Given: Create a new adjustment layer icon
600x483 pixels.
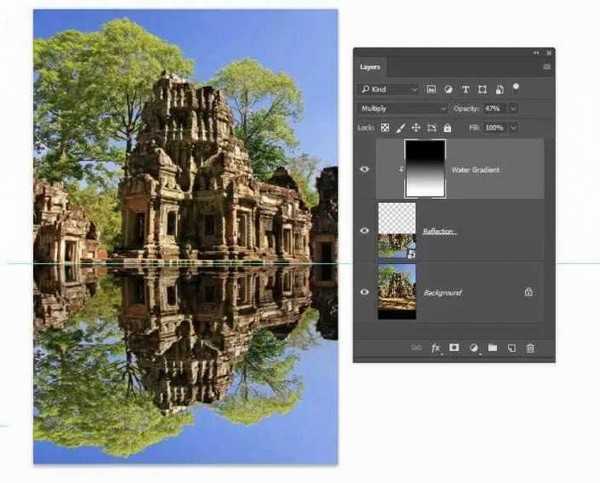Looking at the screenshot, I should coord(473,348).
